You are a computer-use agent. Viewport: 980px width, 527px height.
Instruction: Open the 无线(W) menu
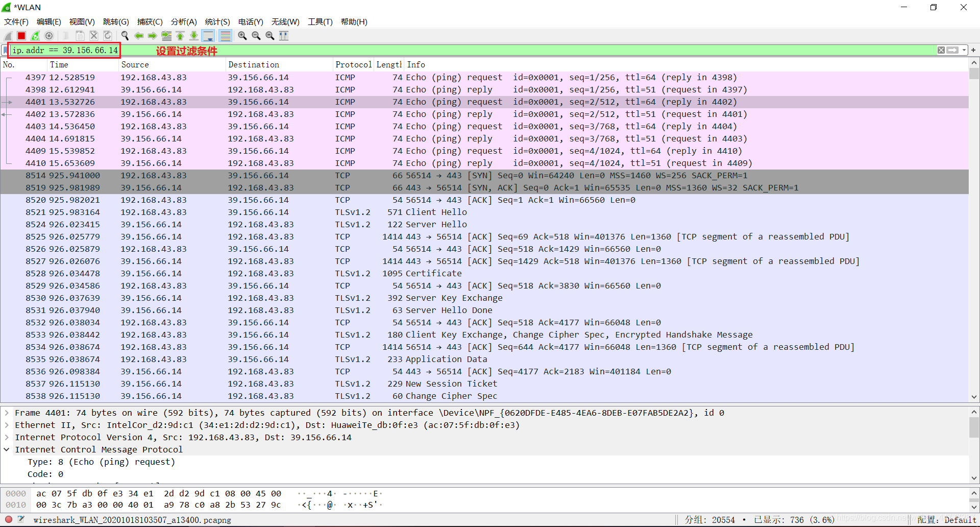point(285,22)
